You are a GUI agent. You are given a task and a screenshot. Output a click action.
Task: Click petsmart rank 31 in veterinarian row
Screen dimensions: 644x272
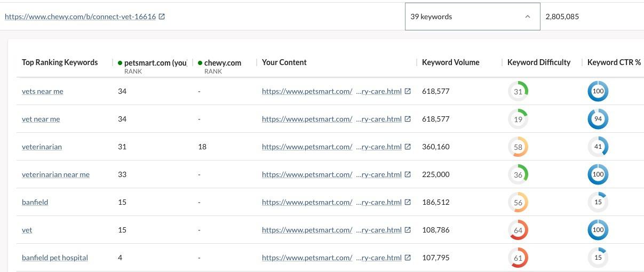click(122, 147)
